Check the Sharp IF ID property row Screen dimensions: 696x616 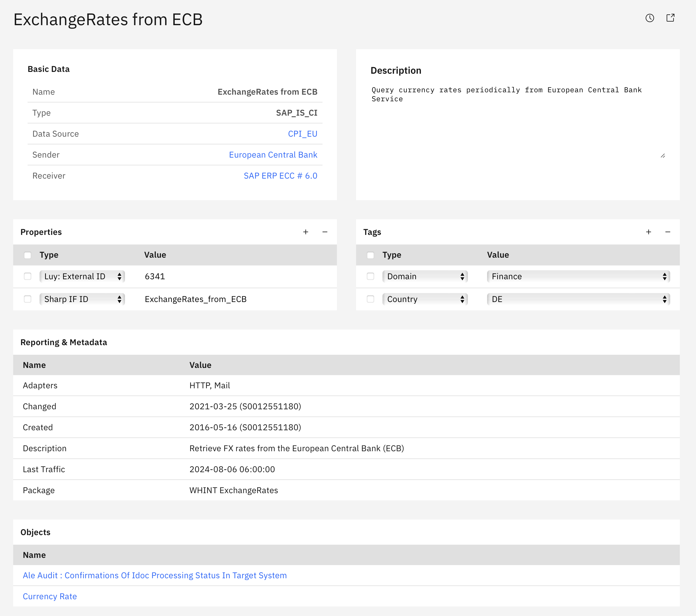coord(28,299)
